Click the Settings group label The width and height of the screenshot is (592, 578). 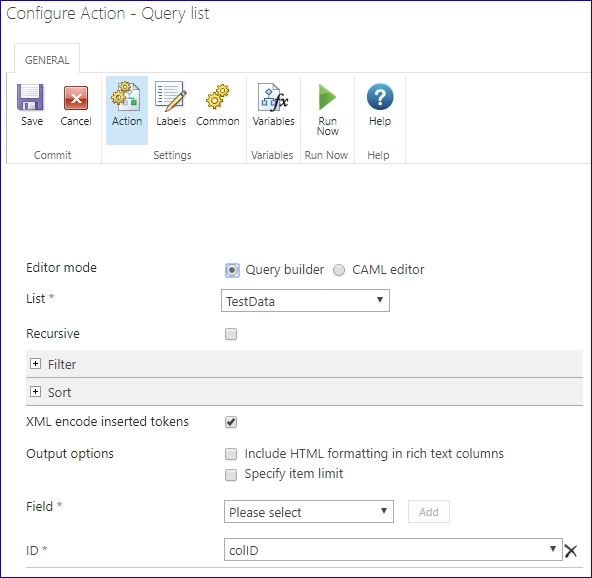tap(172, 155)
